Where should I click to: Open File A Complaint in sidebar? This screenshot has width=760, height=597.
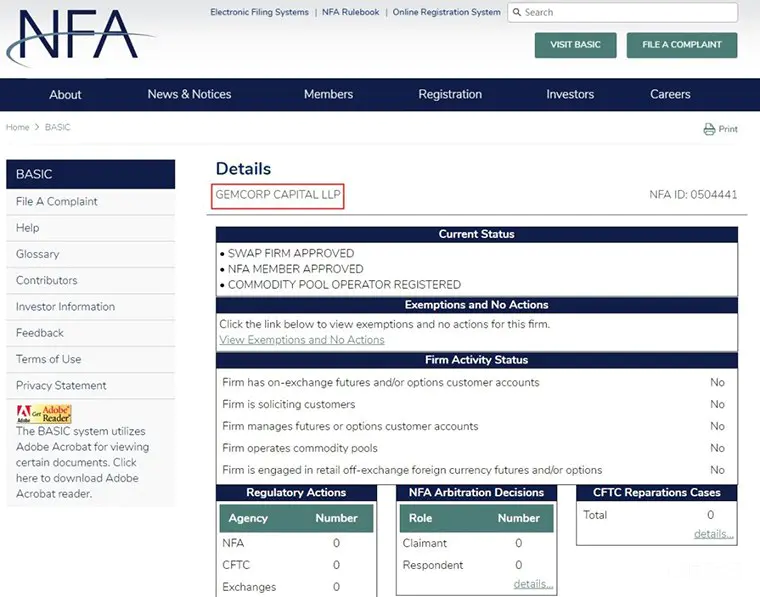[x=91, y=202]
